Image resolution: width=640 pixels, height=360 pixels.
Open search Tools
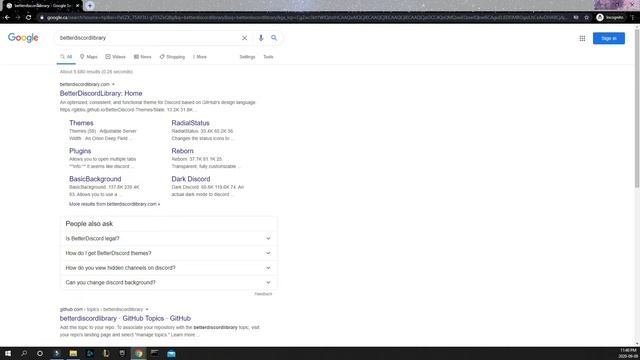(268, 57)
